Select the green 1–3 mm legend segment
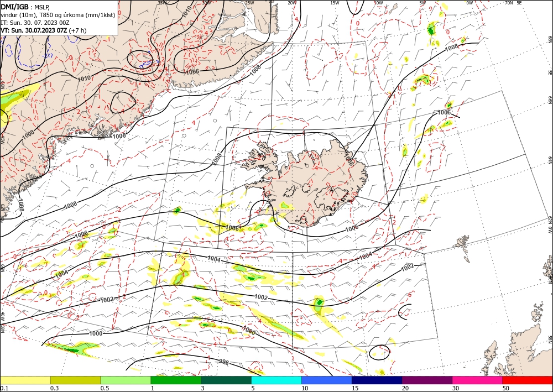Viewport: 553px width, 392px height. [x=176, y=380]
